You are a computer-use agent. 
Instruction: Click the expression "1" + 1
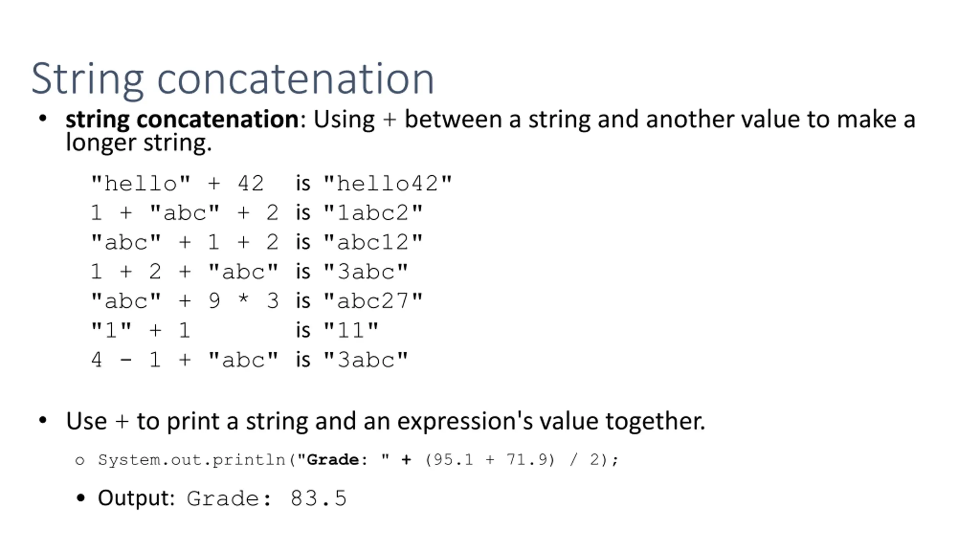140,330
